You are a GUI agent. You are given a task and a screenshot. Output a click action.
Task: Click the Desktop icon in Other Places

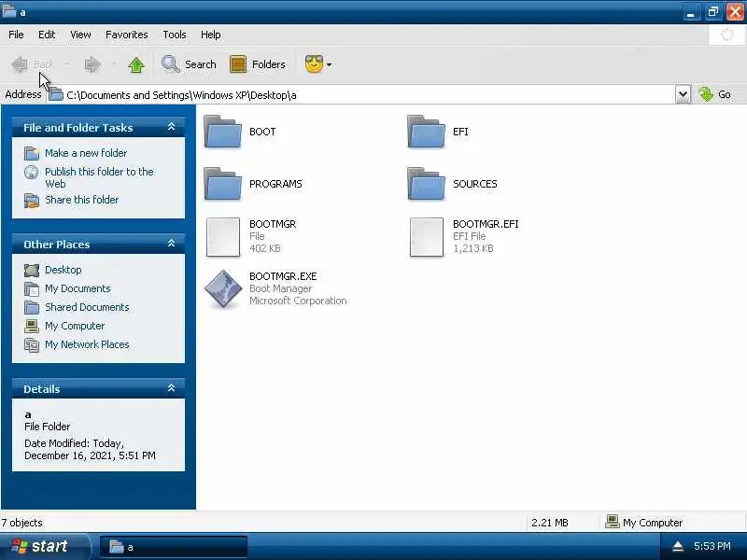[x=32, y=270]
